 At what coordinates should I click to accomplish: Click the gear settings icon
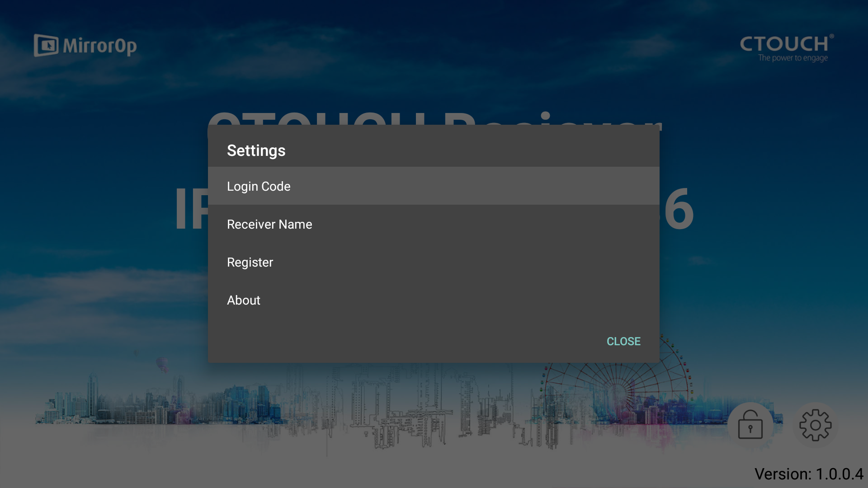[x=815, y=425]
